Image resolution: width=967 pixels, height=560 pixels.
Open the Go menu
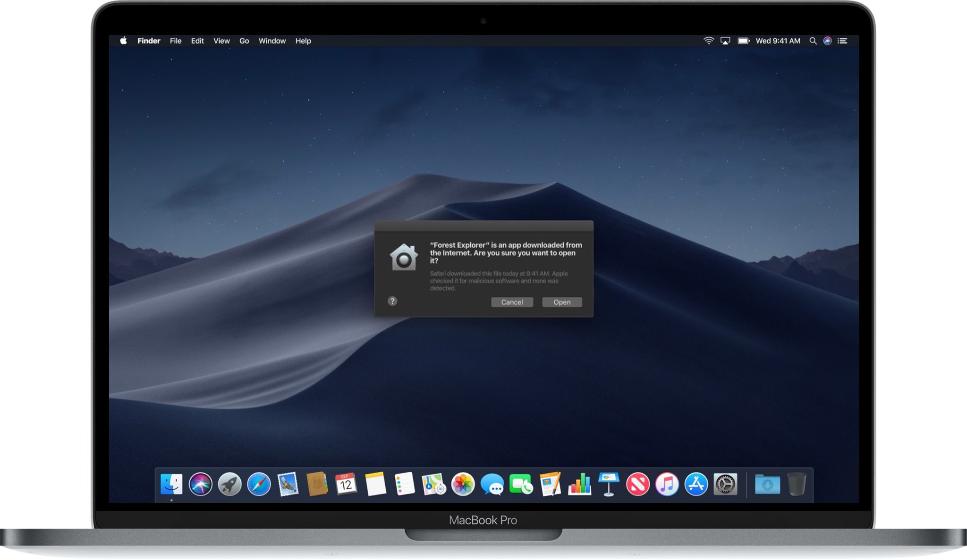coord(244,41)
